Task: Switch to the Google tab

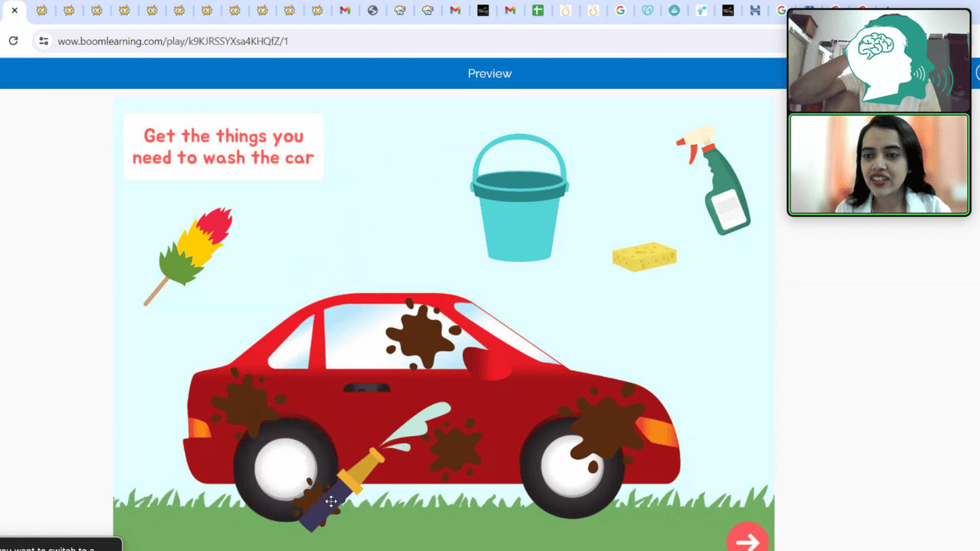Action: click(x=620, y=10)
